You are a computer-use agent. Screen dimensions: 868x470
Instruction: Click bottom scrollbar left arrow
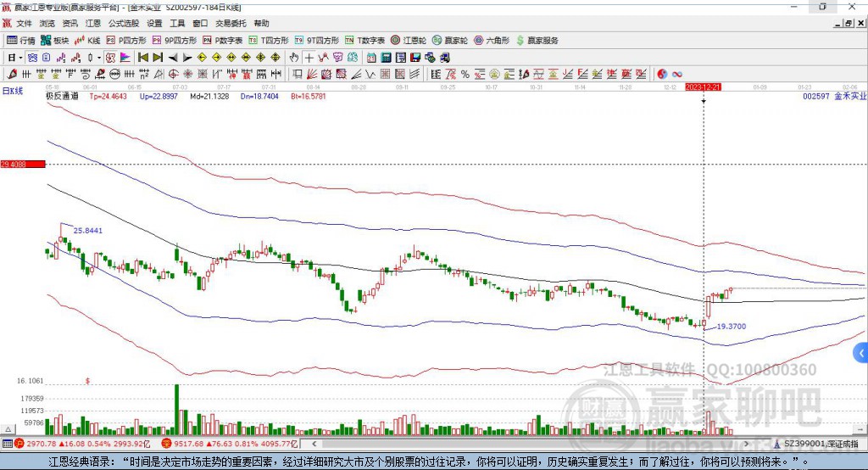[314, 444]
